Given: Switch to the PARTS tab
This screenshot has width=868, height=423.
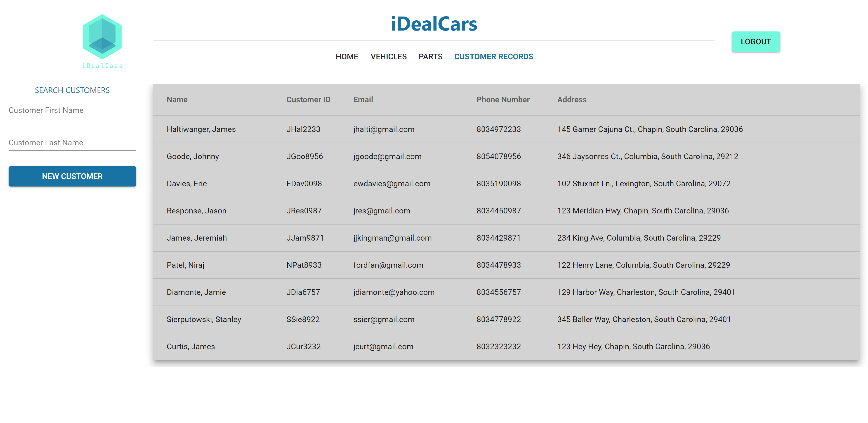Looking at the screenshot, I should (x=430, y=57).
